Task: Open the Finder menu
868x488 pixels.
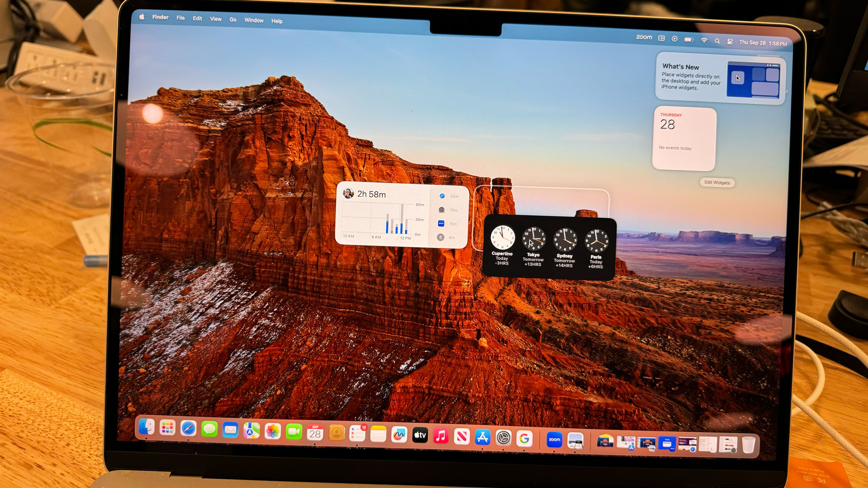Action: [160, 17]
